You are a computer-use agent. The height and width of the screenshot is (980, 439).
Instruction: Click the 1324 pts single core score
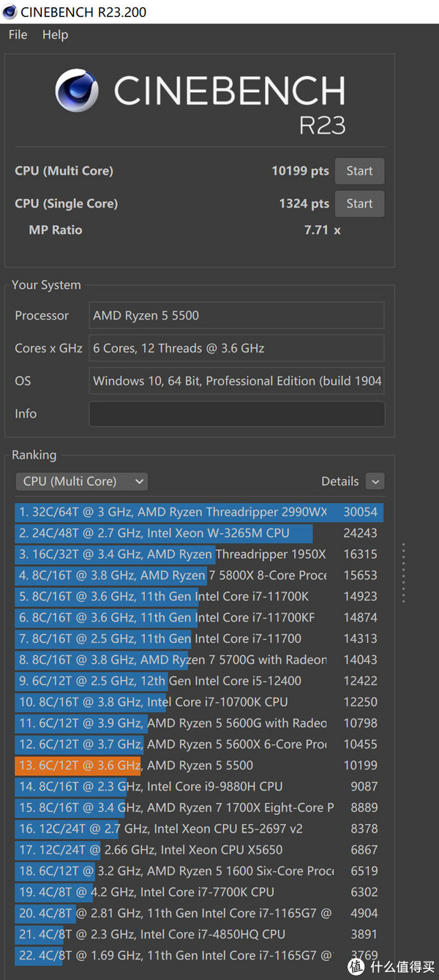click(x=304, y=203)
